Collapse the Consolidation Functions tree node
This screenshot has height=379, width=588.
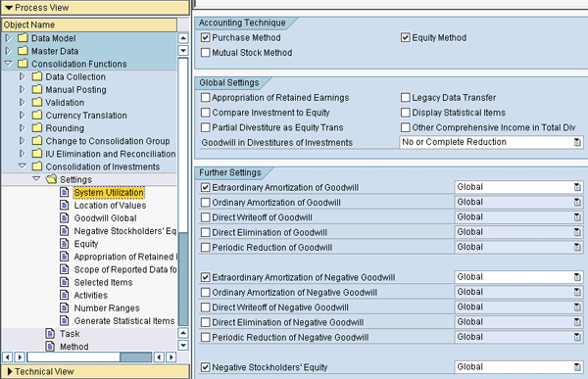pos(8,64)
